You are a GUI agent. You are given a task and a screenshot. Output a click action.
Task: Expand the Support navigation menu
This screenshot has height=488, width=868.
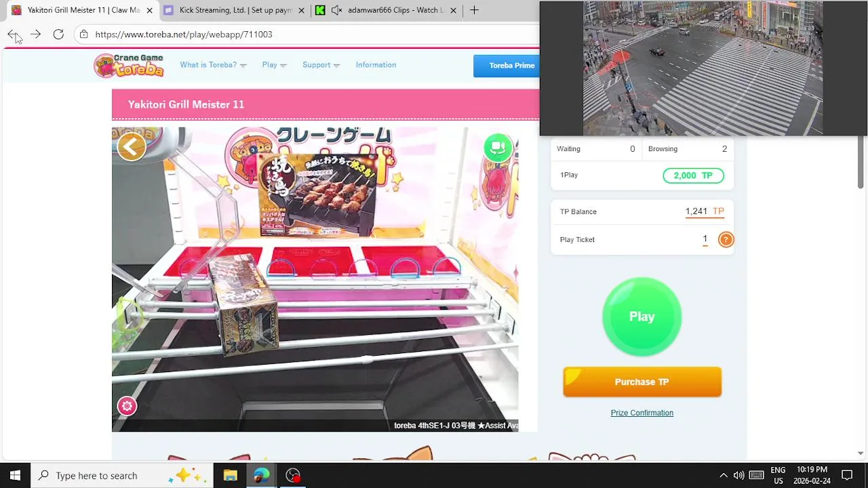coord(321,65)
